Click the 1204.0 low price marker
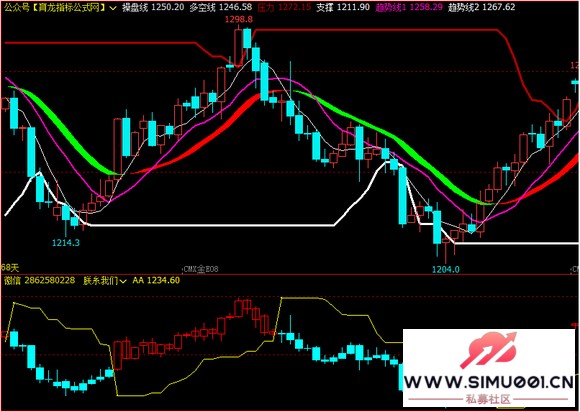580x412 pixels. click(446, 269)
